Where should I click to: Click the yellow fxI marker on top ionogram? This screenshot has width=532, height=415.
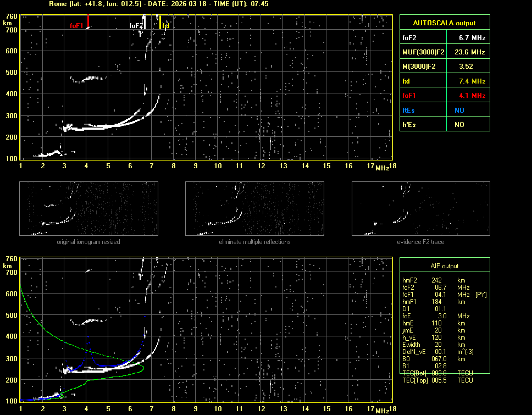point(160,23)
